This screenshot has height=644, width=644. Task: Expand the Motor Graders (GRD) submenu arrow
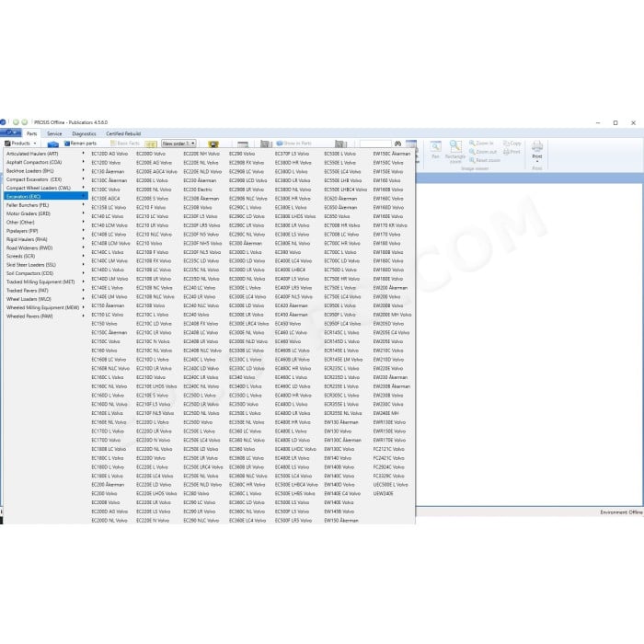point(84,213)
